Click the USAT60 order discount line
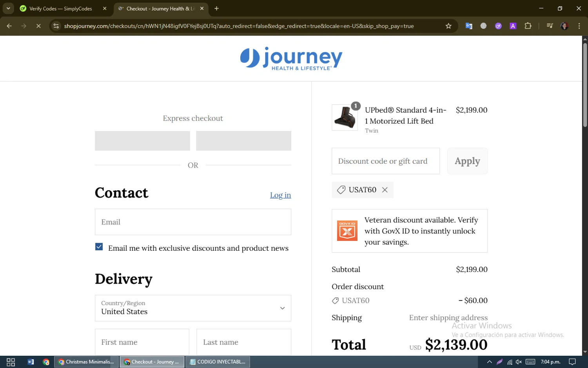The height and width of the screenshot is (368, 588). (410, 301)
